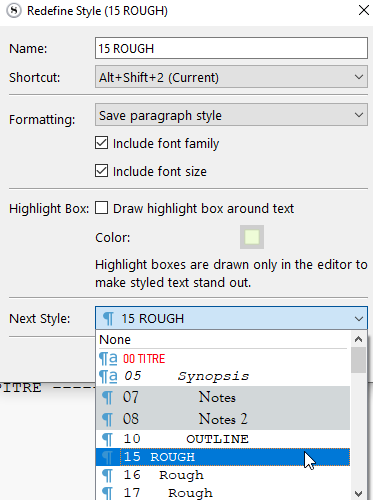Click pilcrow icon beside 07 Notes

[107, 398]
